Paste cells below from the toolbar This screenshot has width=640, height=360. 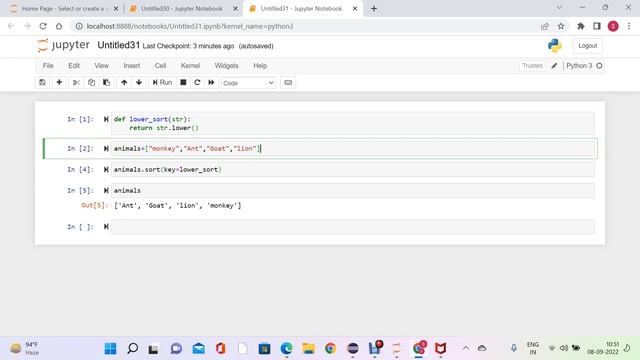107,82
